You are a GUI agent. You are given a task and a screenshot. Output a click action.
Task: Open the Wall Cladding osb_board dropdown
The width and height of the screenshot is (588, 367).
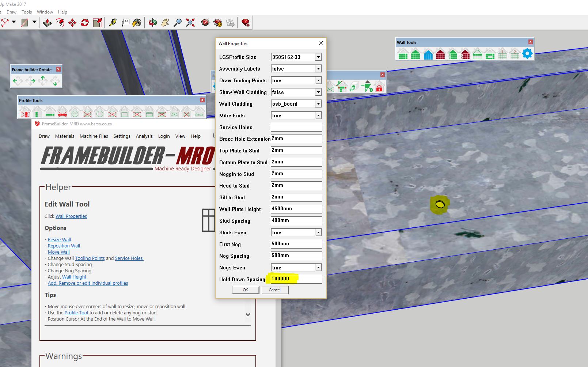click(318, 104)
